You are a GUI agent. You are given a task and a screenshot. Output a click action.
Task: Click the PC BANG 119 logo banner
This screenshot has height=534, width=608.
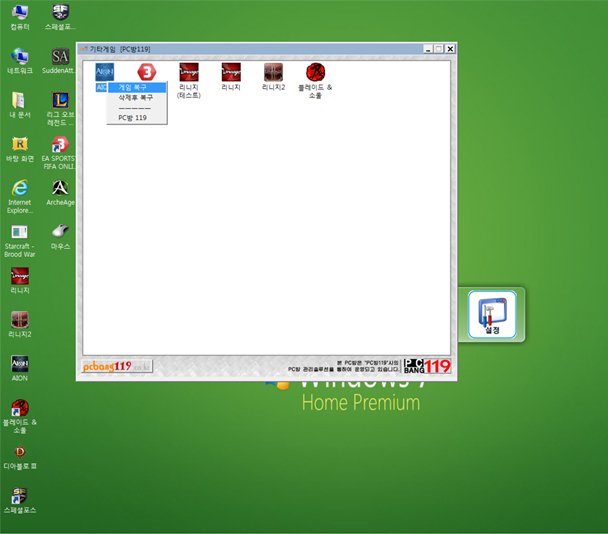(x=427, y=366)
